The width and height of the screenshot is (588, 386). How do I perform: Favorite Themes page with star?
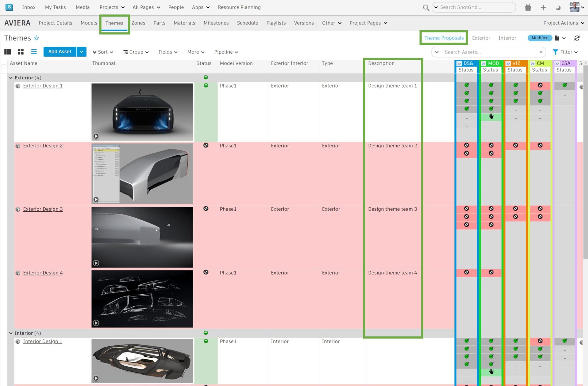36,38
